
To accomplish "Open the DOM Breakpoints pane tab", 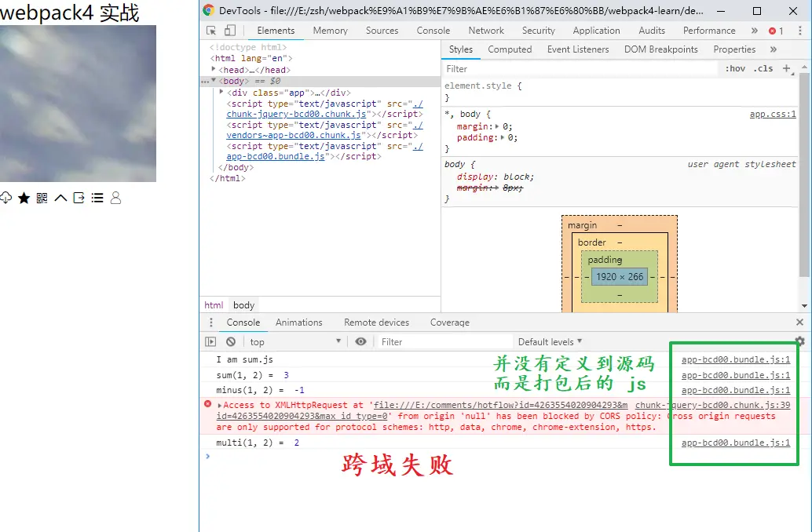I will (660, 49).
